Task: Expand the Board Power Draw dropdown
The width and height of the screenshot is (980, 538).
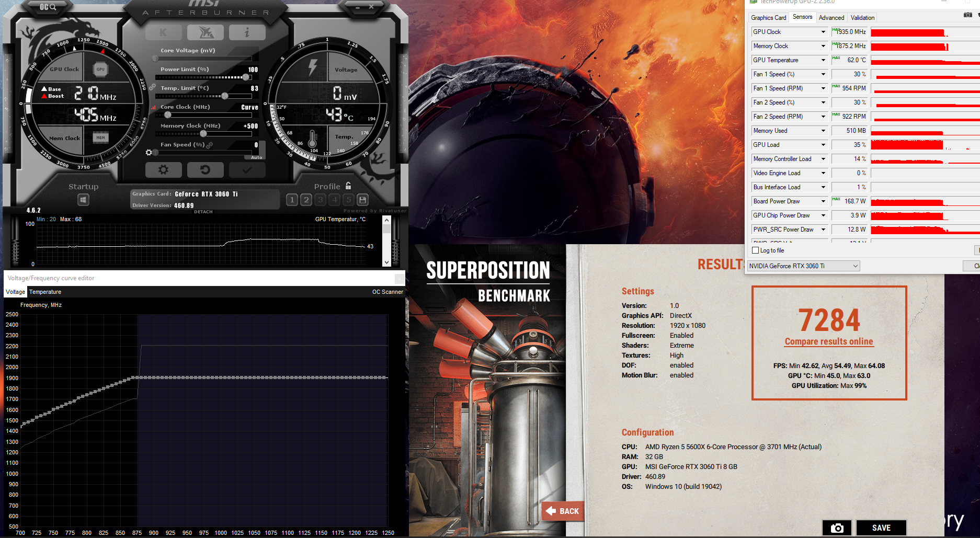Action: (823, 201)
